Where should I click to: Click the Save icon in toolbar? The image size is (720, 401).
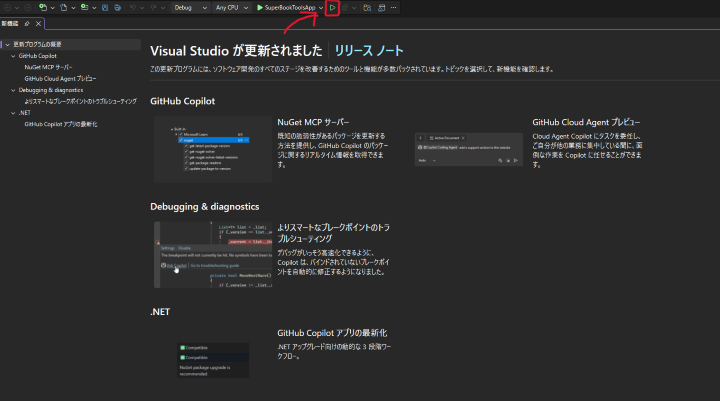(x=105, y=7)
